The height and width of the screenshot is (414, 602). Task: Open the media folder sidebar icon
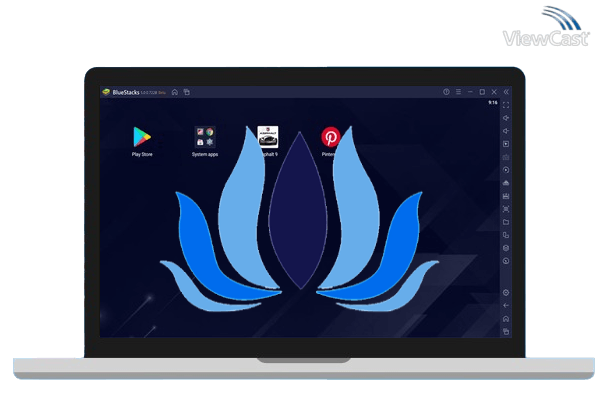[506, 222]
